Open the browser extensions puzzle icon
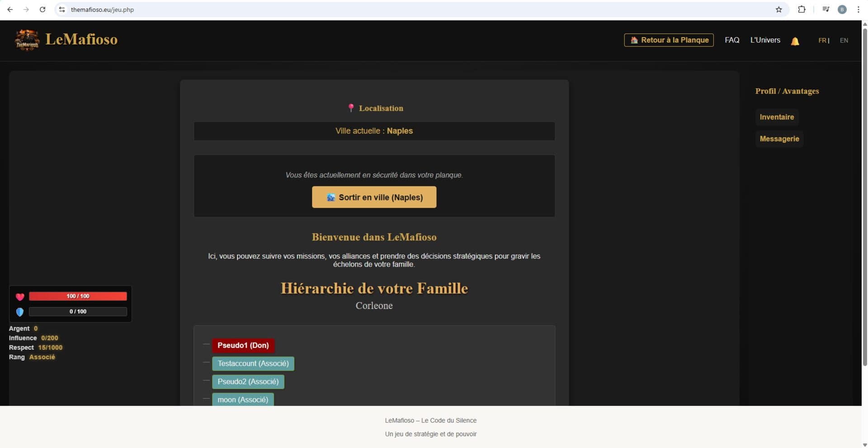Viewport: 868px width, 448px height. tap(802, 10)
